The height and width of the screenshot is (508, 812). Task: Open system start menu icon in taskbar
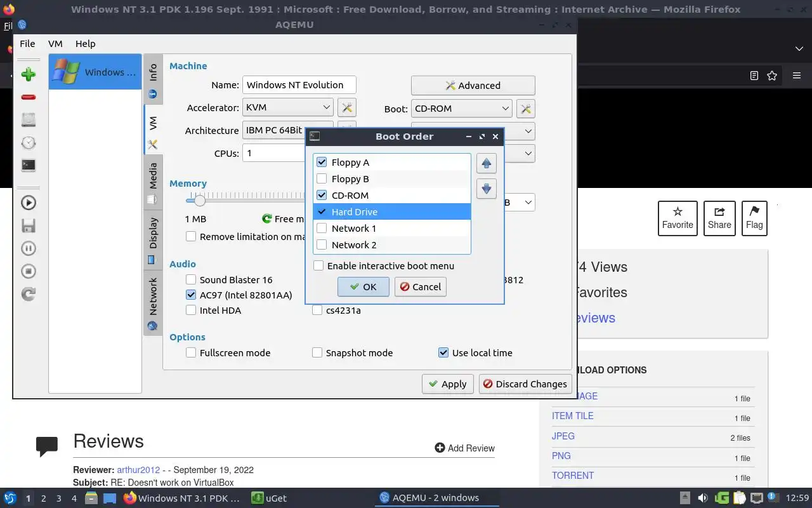tap(10, 498)
